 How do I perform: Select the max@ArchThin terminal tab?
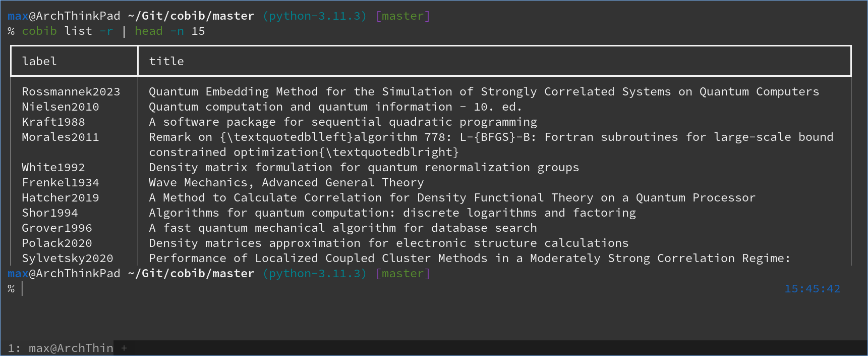click(x=61, y=348)
